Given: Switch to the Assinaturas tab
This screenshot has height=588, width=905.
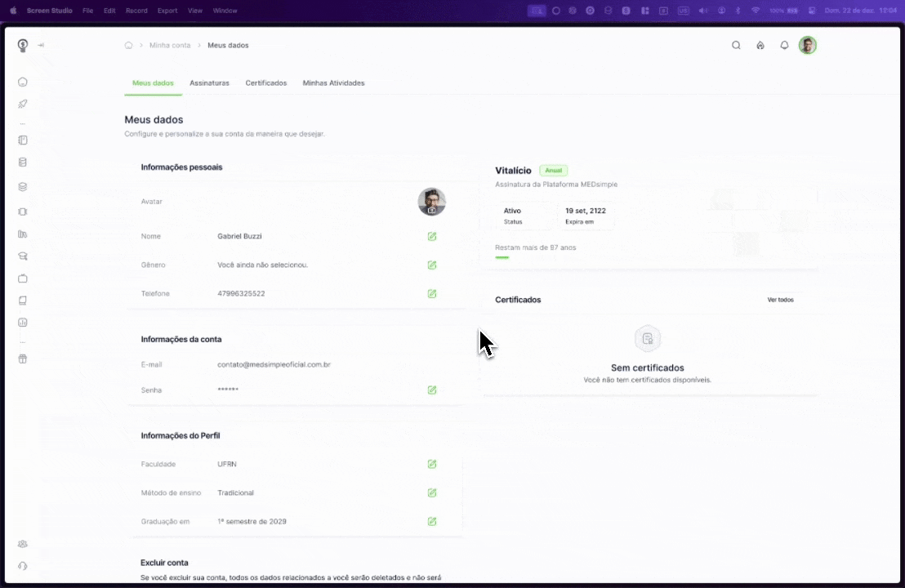Looking at the screenshot, I should pos(209,83).
